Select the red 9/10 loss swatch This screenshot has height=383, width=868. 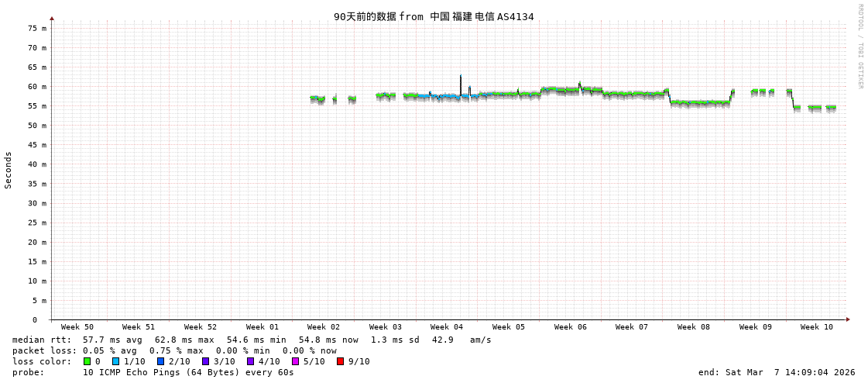click(x=341, y=361)
